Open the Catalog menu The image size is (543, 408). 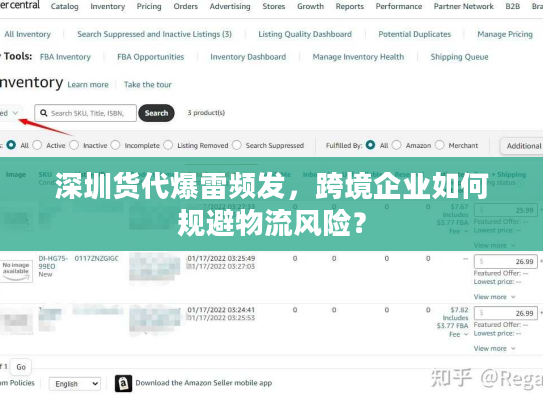[64, 7]
